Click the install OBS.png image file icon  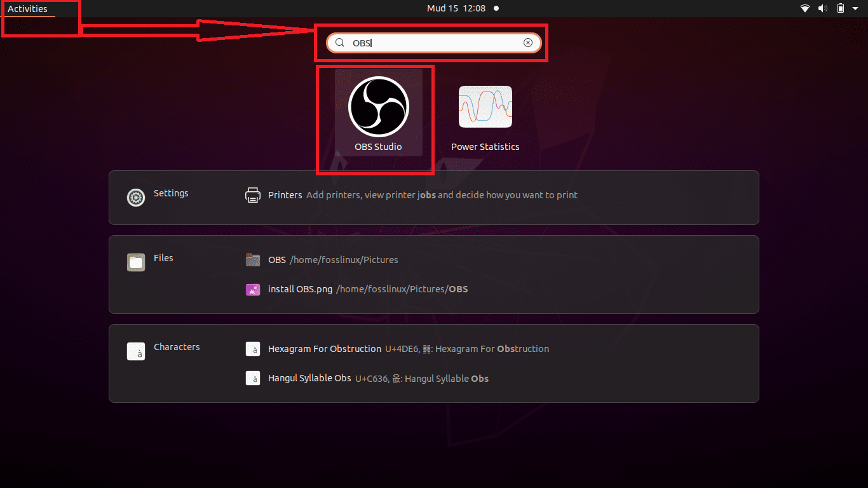coord(253,289)
